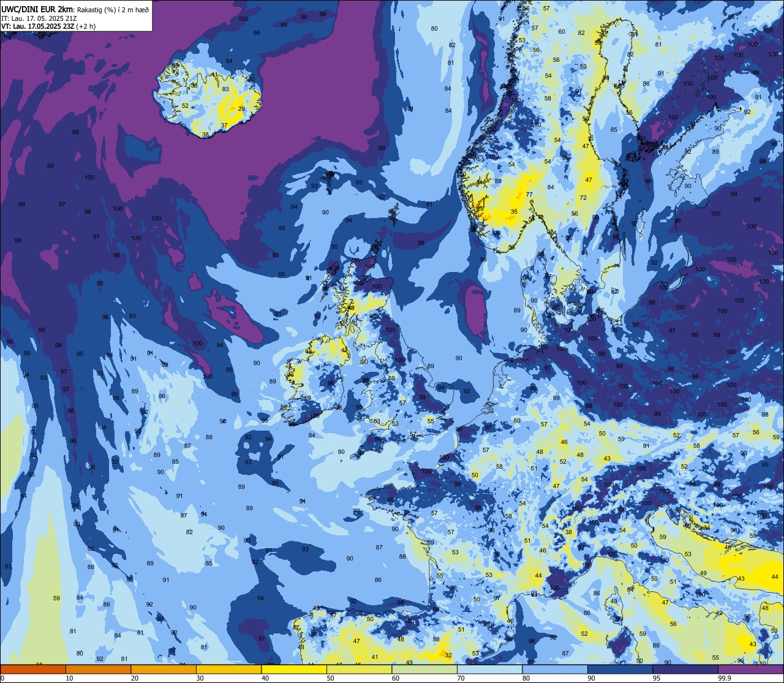This screenshot has width=784, height=683.
Task: Click the '99.9' legend tick label
Action: pos(725,678)
